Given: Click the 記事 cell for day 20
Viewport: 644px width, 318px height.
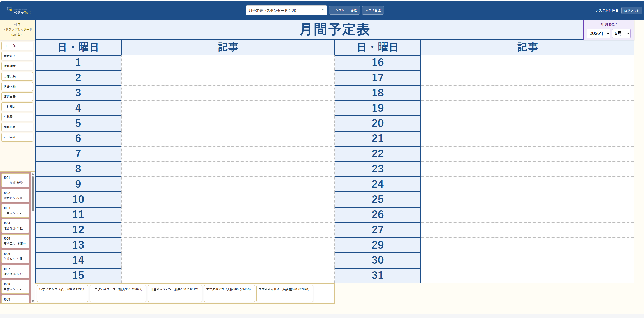Looking at the screenshot, I should (527, 123).
